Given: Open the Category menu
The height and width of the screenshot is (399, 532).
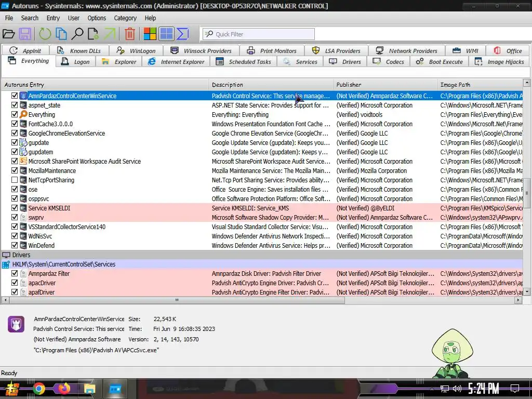Looking at the screenshot, I should coord(125,18).
